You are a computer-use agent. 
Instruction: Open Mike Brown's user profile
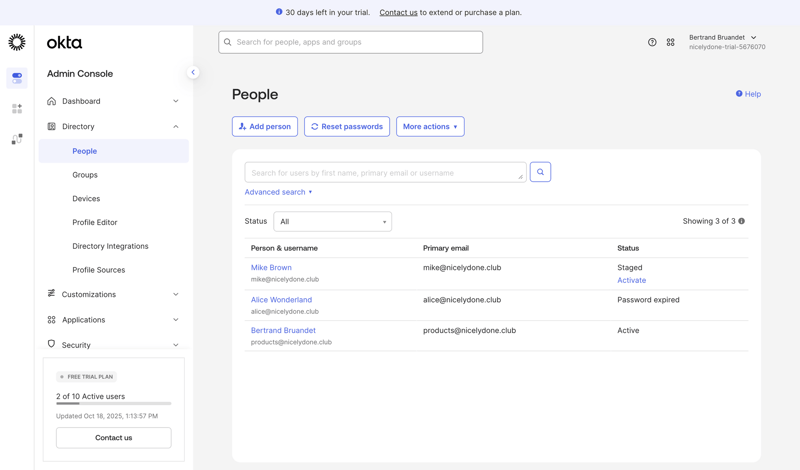(271, 267)
